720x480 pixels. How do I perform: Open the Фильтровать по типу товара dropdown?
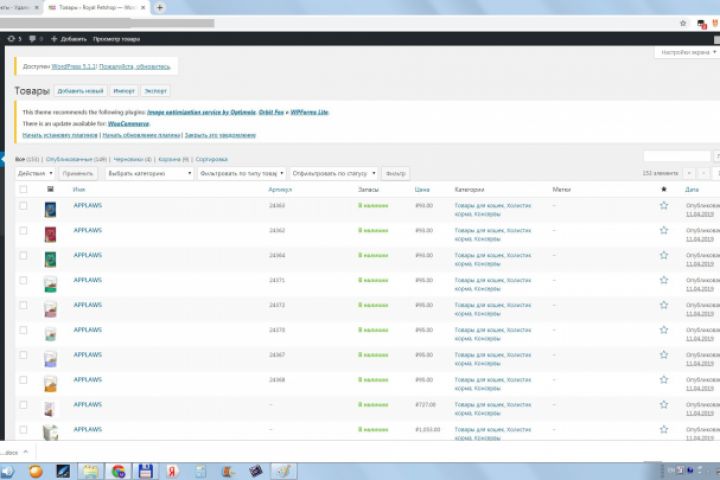tap(242, 173)
